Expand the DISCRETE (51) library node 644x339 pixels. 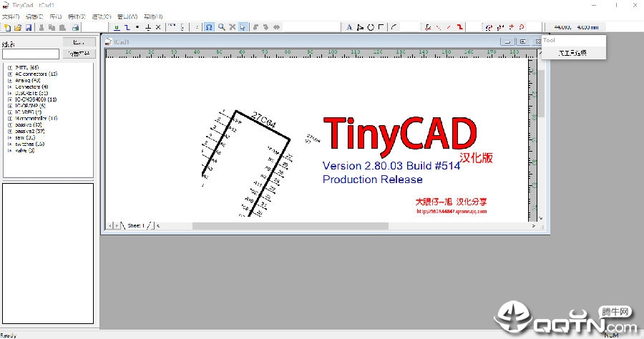coord(10,93)
